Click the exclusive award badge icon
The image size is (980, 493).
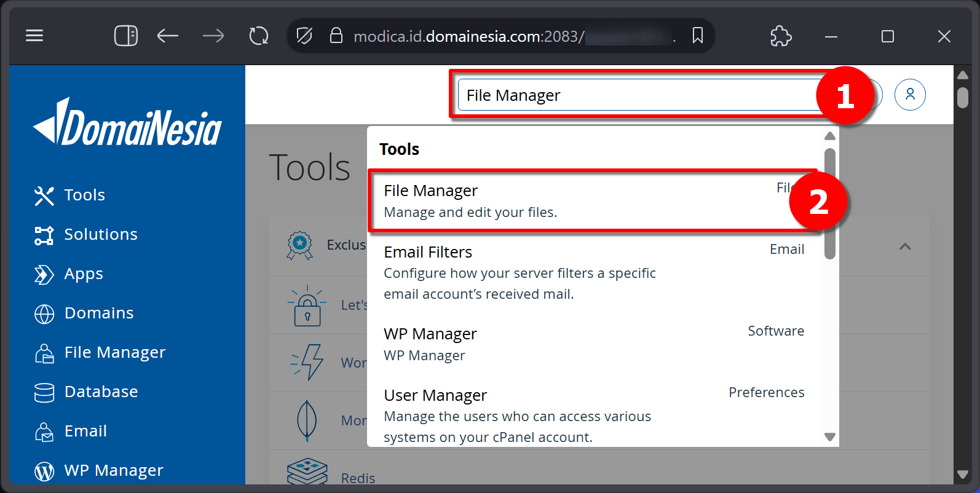pyautogui.click(x=299, y=245)
